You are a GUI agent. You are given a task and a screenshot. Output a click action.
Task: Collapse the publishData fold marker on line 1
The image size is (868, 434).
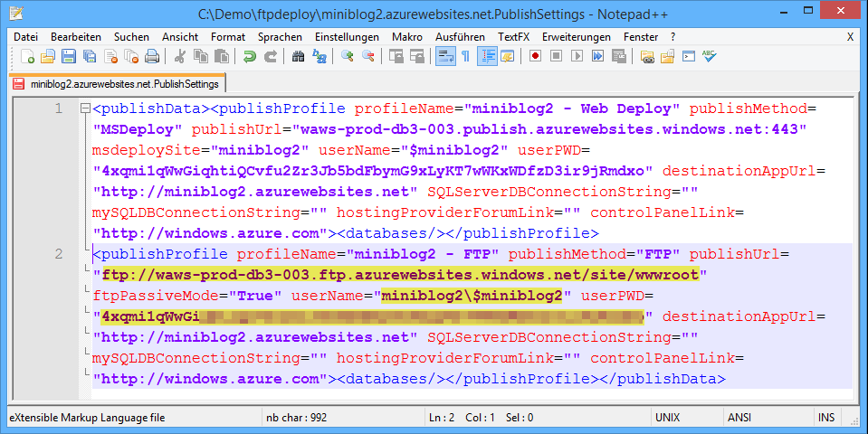pyautogui.click(x=85, y=109)
